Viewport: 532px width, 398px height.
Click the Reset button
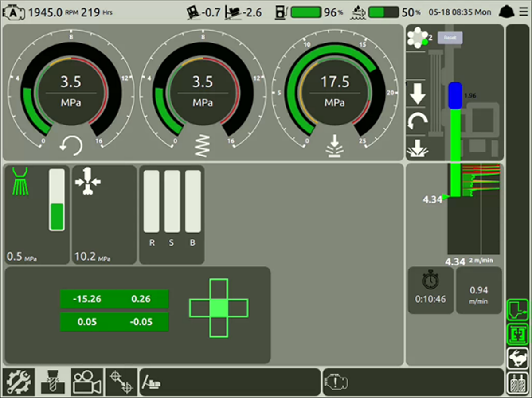(x=450, y=38)
